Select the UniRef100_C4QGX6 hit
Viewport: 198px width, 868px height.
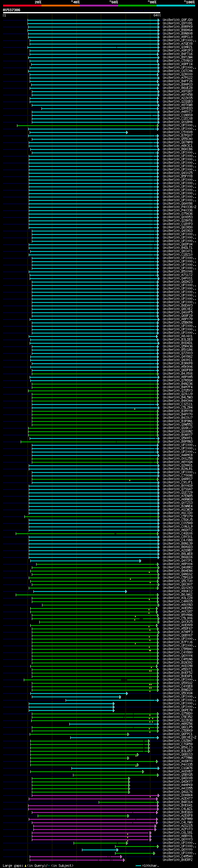[178, 533]
